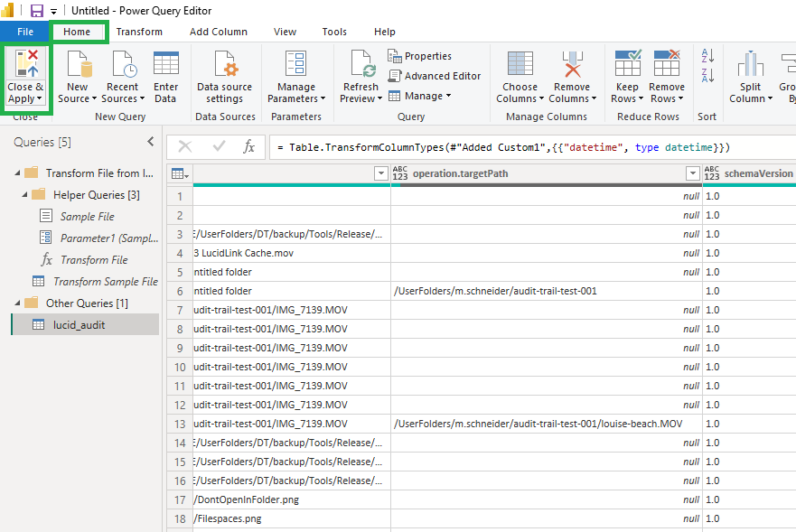The image size is (796, 532).
Task: Select the Transform Sample File query
Action: 95,281
